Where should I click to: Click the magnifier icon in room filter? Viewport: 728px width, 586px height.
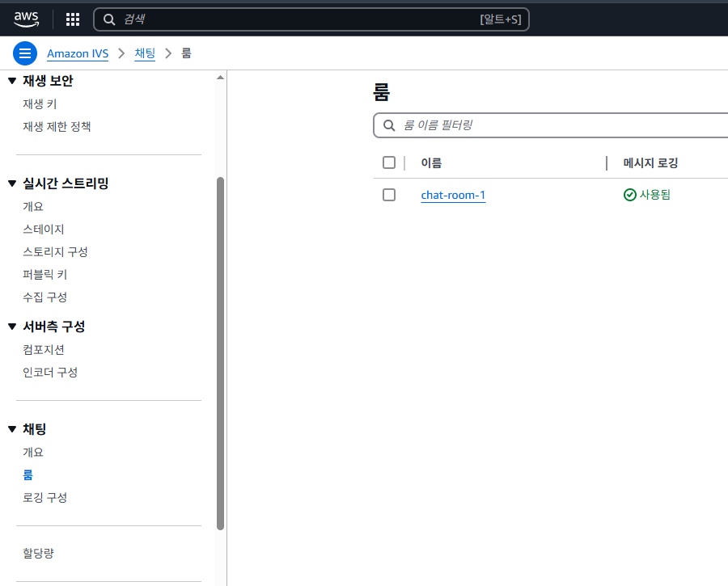pyautogui.click(x=389, y=125)
